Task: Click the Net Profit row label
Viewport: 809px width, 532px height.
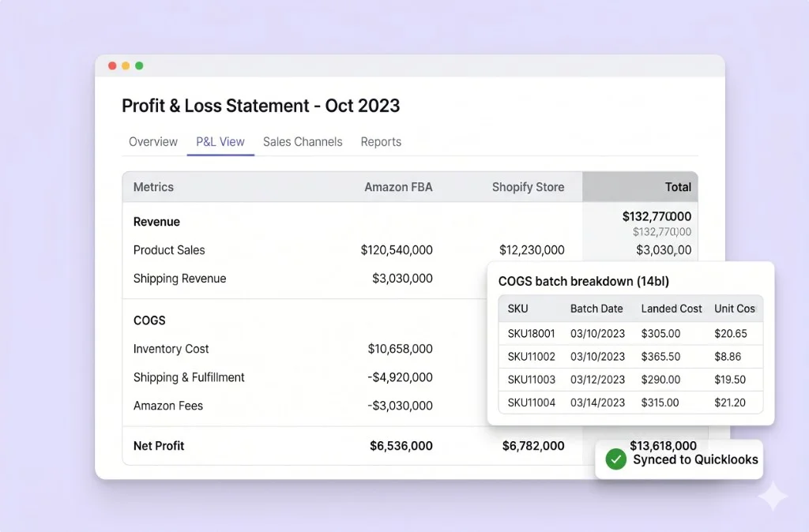Action: [x=159, y=446]
